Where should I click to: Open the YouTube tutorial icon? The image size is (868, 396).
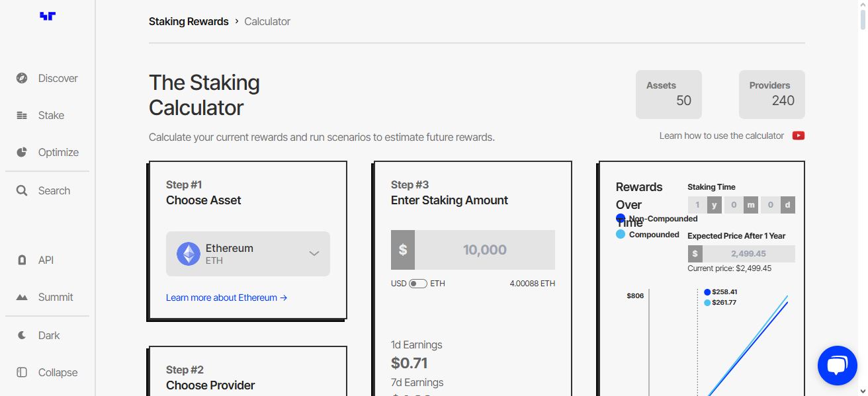pyautogui.click(x=799, y=136)
